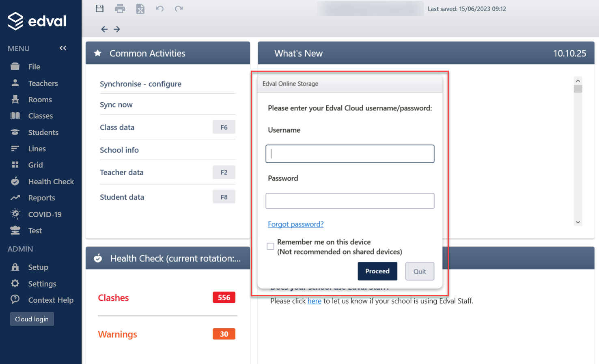The height and width of the screenshot is (364, 599).
Task: Navigate forward with the right arrow
Action: click(x=117, y=29)
